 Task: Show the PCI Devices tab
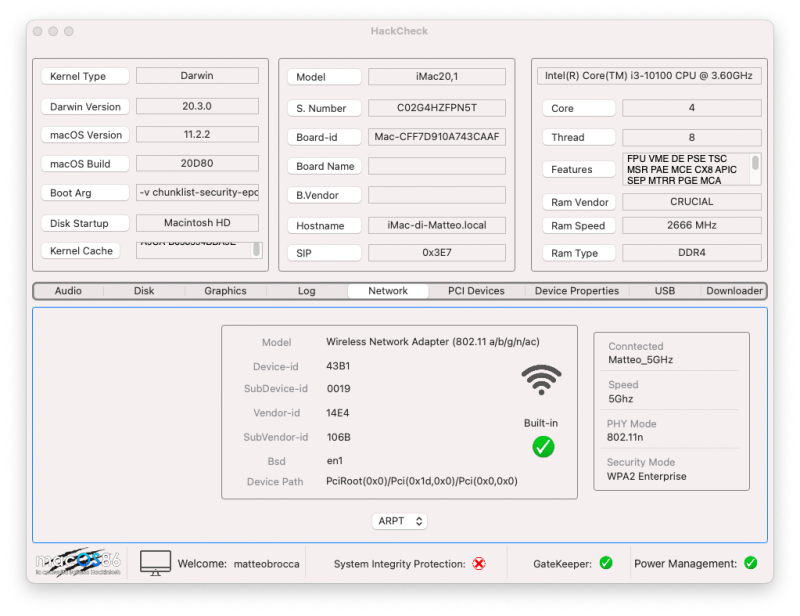[476, 291]
